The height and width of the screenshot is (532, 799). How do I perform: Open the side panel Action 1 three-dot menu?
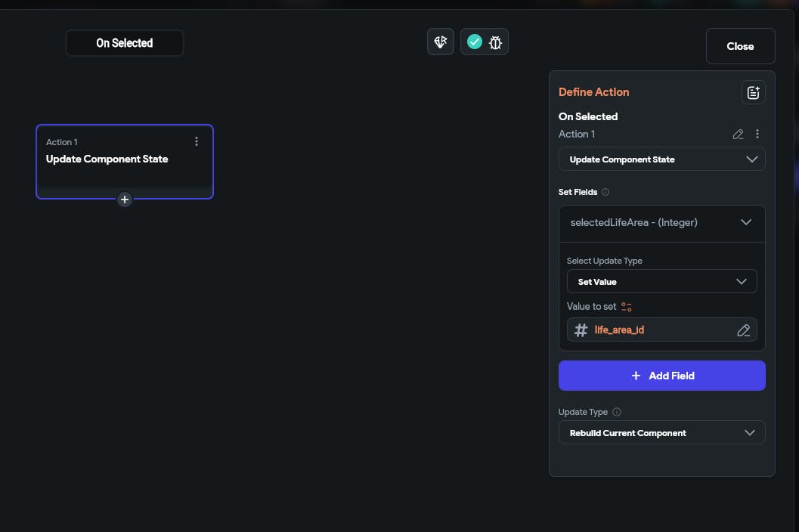757,134
